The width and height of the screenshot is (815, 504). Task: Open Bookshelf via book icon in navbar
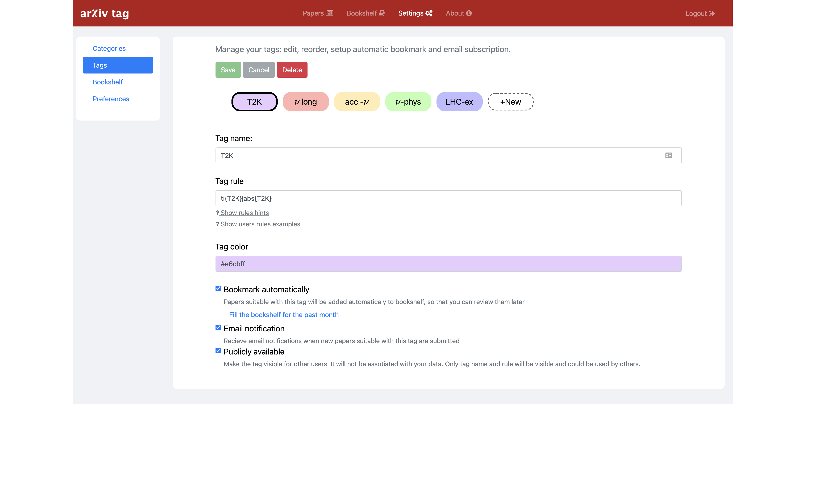click(382, 13)
